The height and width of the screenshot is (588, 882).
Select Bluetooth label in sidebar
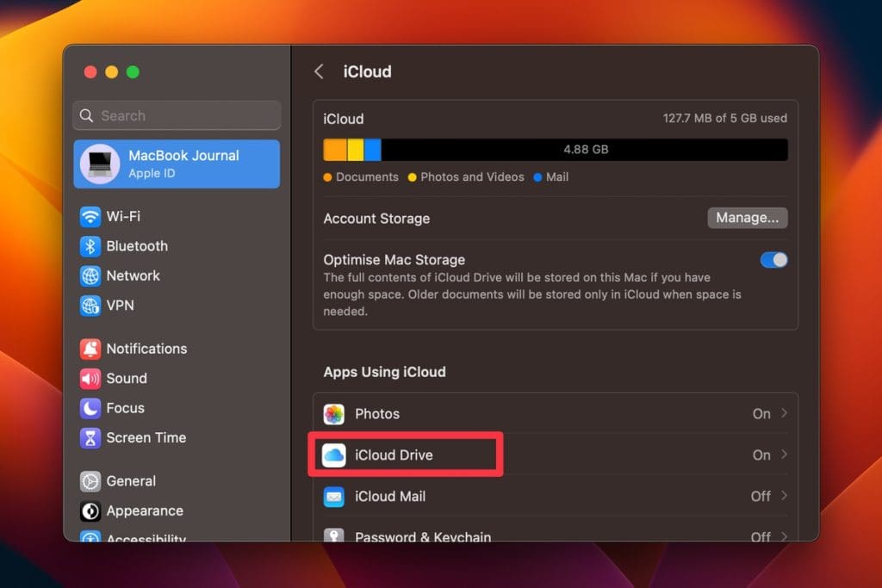137,246
